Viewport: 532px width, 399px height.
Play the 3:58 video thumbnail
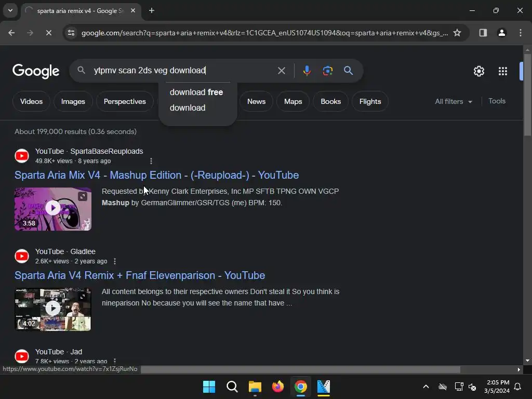[x=53, y=209]
